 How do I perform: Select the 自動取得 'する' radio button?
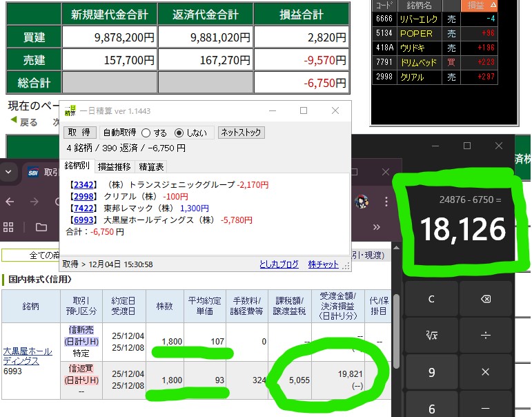146,133
